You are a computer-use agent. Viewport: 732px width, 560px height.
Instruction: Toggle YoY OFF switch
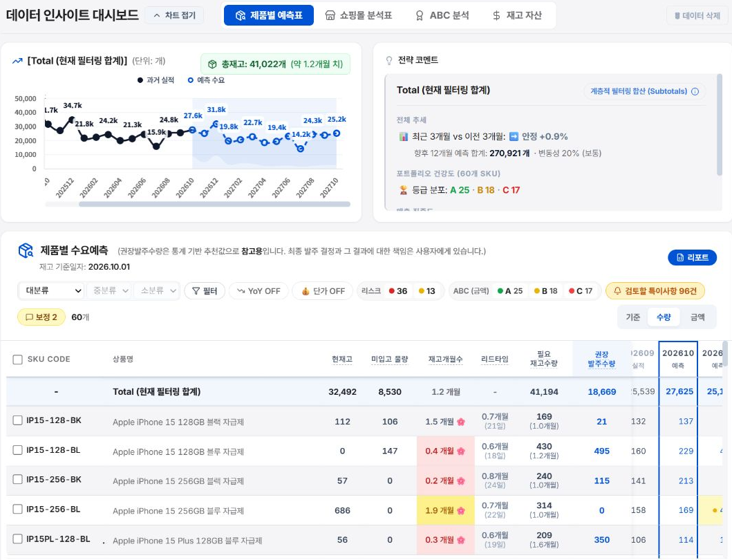pos(258,291)
